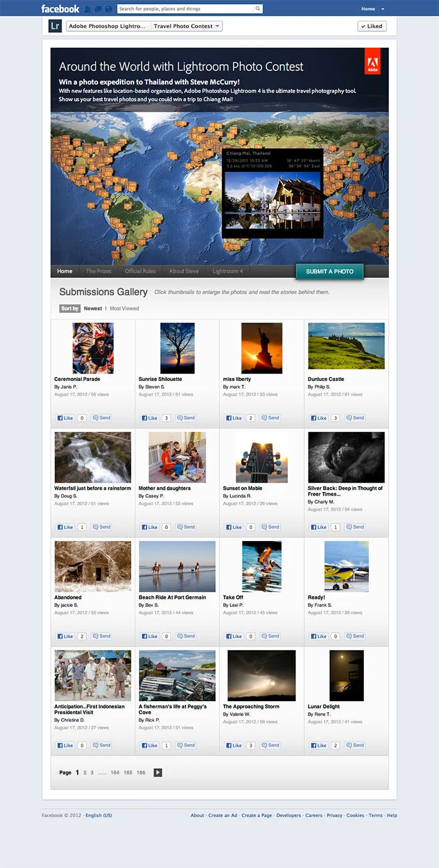Open Sunset on Mable thumbnail
The image size is (439, 868).
pyautogui.click(x=262, y=457)
